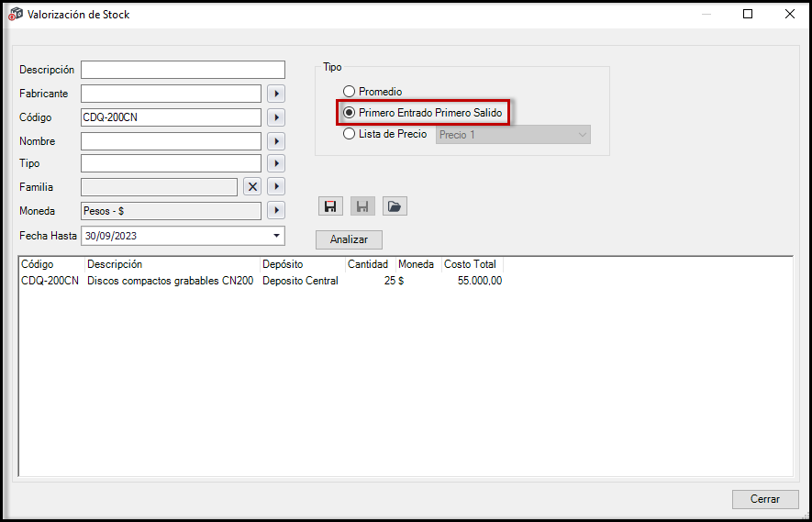
Task: Click the Nombre text field
Action: pyautogui.click(x=171, y=141)
